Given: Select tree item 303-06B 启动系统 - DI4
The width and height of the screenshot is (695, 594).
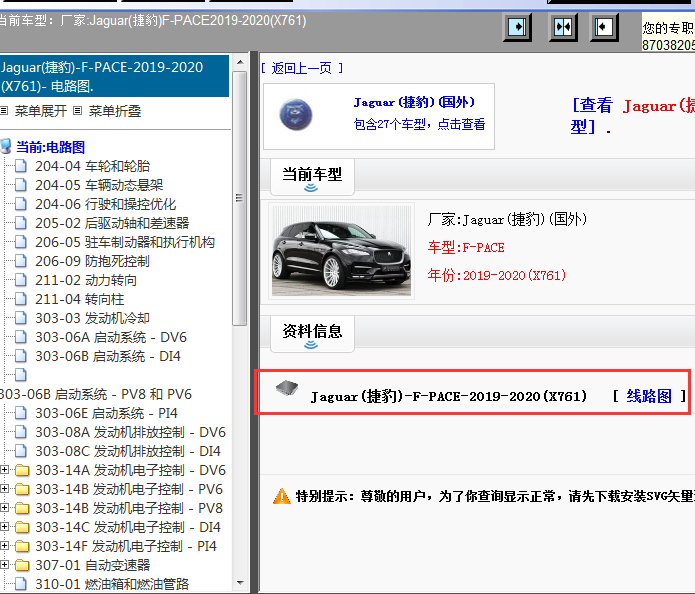Looking at the screenshot, I should 108,356.
